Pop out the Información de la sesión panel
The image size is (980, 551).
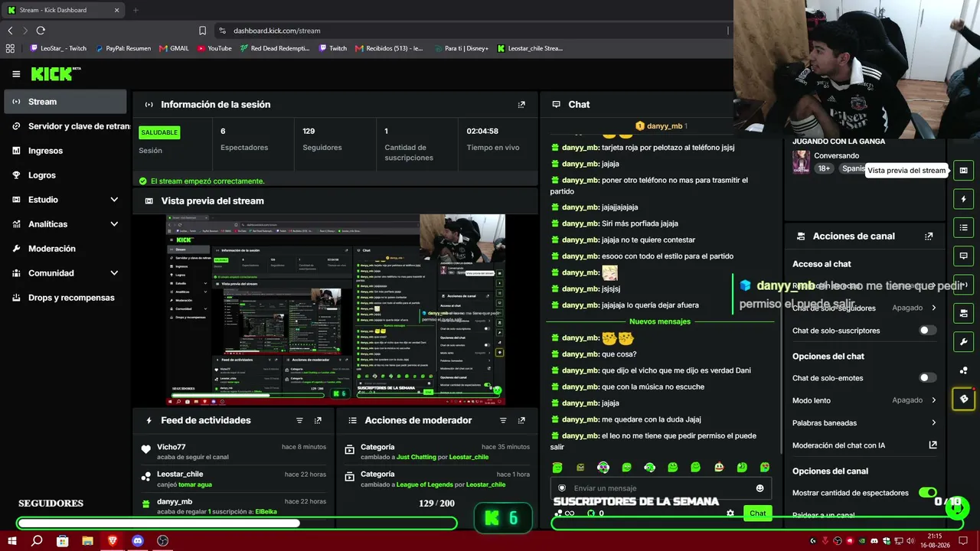pyautogui.click(x=521, y=105)
